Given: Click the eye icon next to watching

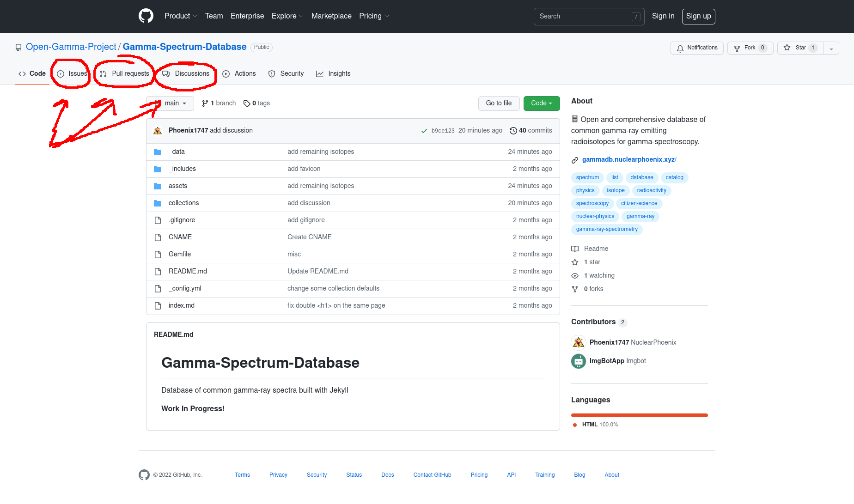Looking at the screenshot, I should (575, 276).
